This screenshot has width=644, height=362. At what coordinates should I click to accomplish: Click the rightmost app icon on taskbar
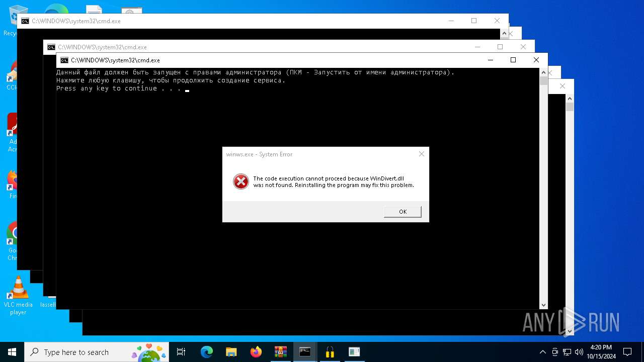(354, 352)
